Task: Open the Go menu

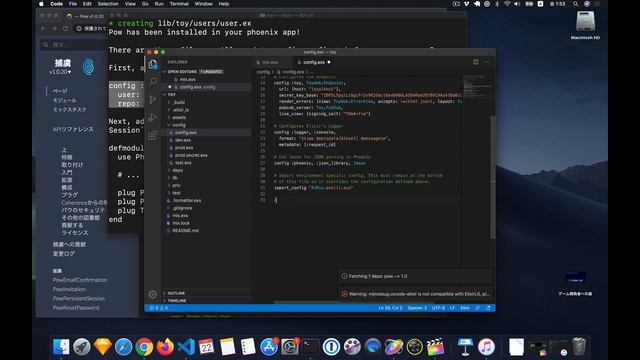Action: click(x=145, y=4)
